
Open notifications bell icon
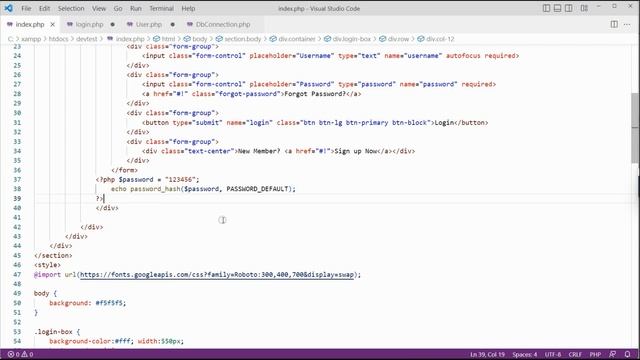coord(627,354)
